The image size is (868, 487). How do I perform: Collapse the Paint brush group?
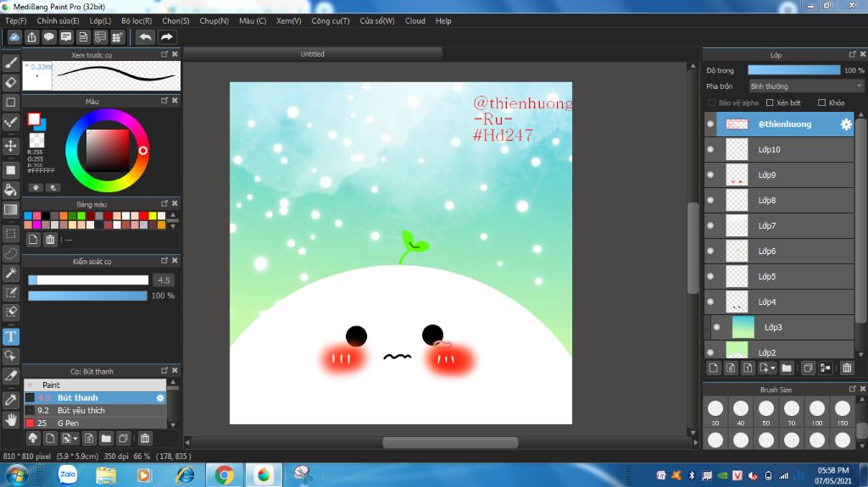pyautogui.click(x=31, y=385)
